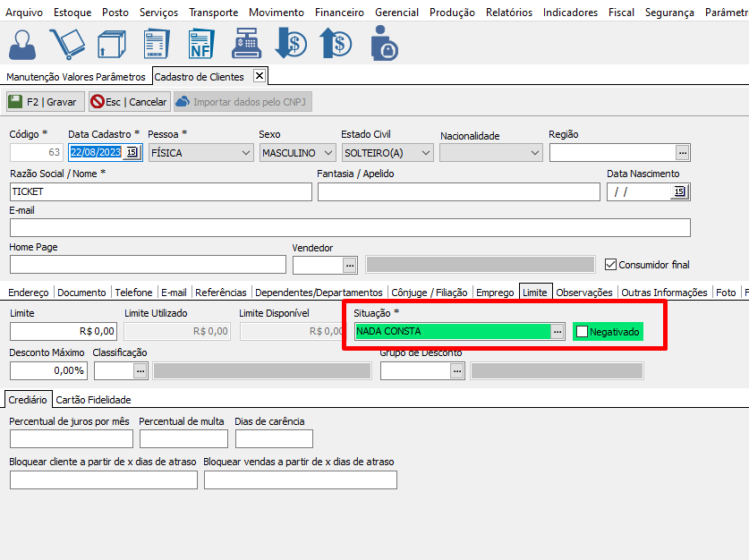
Task: Click the Razão Social / Nome field
Action: click(x=161, y=192)
